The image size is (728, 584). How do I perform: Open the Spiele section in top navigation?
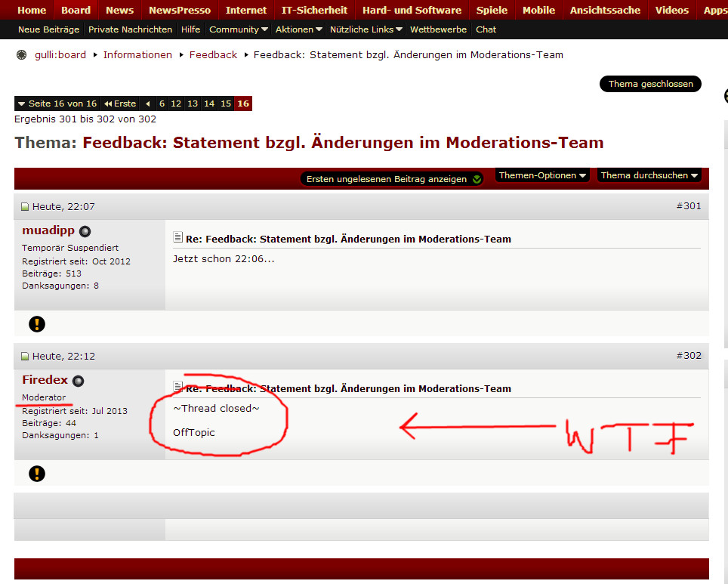492,10
